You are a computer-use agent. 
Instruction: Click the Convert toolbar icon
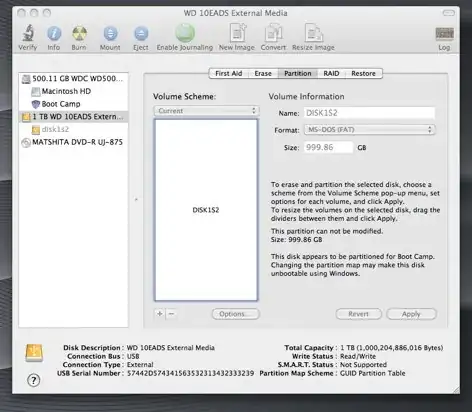click(x=273, y=33)
